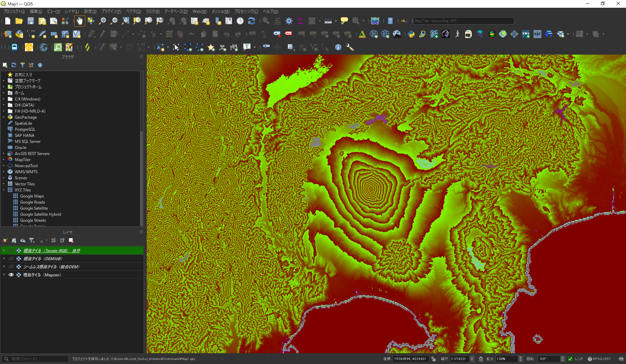
Task: Hide the 標高タイル（Mapzen） layer
Action: (x=11, y=275)
